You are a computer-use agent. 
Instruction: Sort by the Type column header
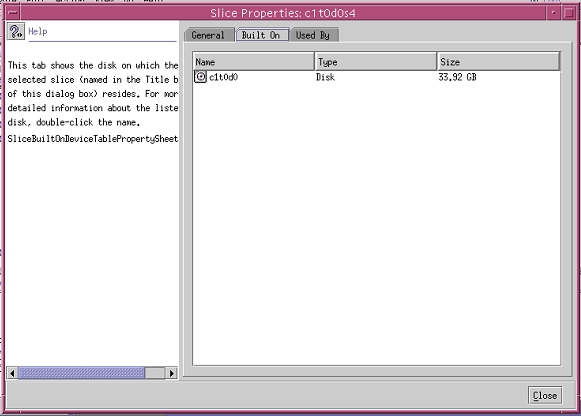click(376, 61)
